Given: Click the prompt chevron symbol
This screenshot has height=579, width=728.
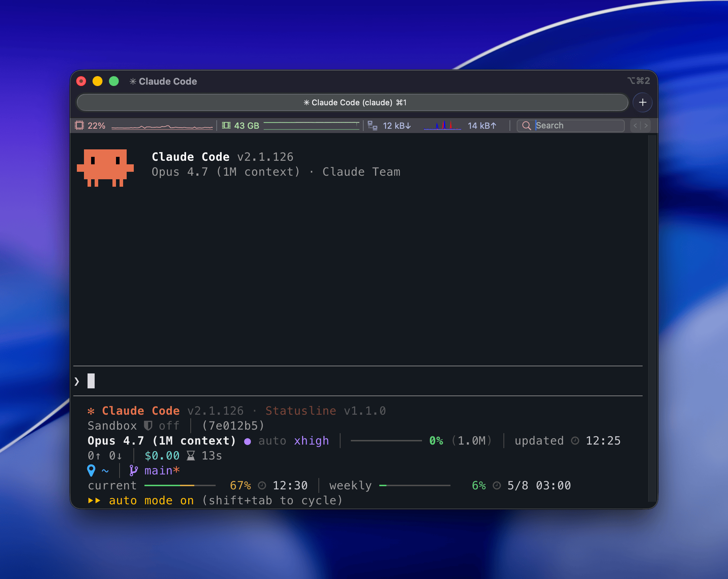Looking at the screenshot, I should click(x=77, y=381).
